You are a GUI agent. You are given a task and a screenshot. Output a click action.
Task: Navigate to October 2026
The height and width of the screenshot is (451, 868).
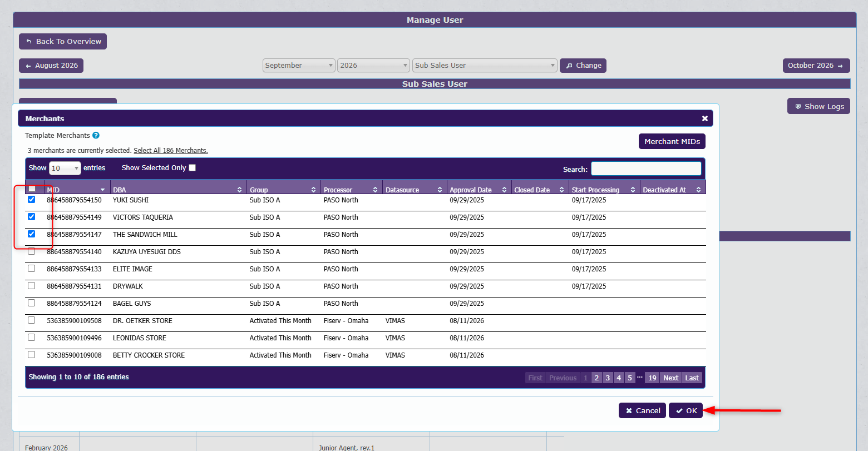click(816, 66)
